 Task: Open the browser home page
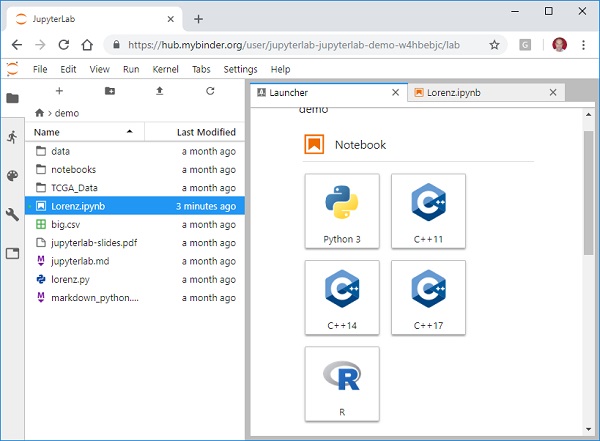click(87, 45)
